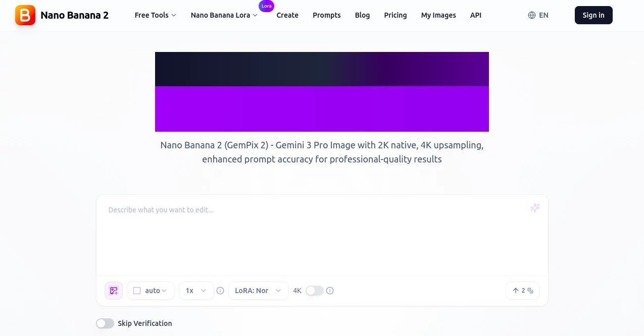The width and height of the screenshot is (644, 336).
Task: Enable the 4K upsampling toggle
Action: tap(314, 291)
